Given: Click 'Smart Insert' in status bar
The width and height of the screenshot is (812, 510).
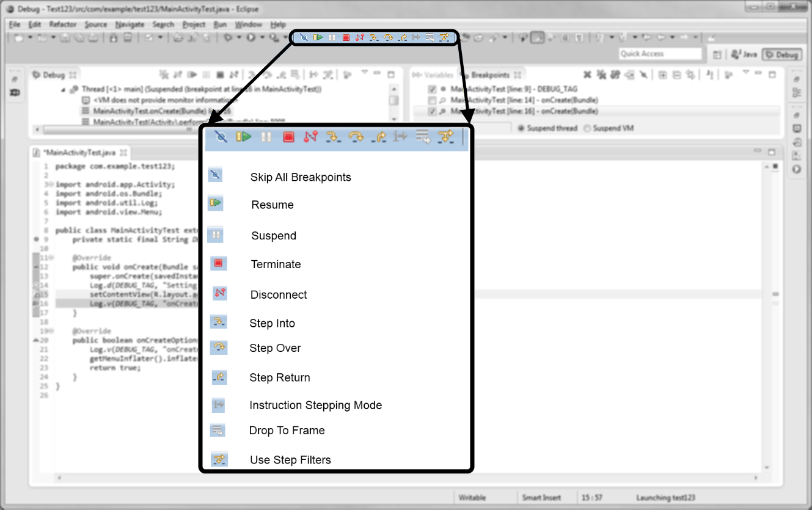Looking at the screenshot, I should pos(542,498).
